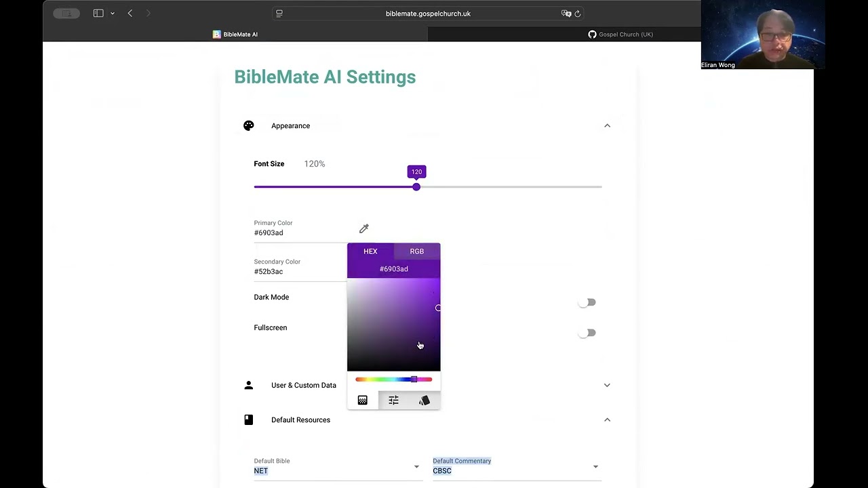Click the Appearance palette icon
Viewport: 868px width, 488px height.
pos(249,125)
